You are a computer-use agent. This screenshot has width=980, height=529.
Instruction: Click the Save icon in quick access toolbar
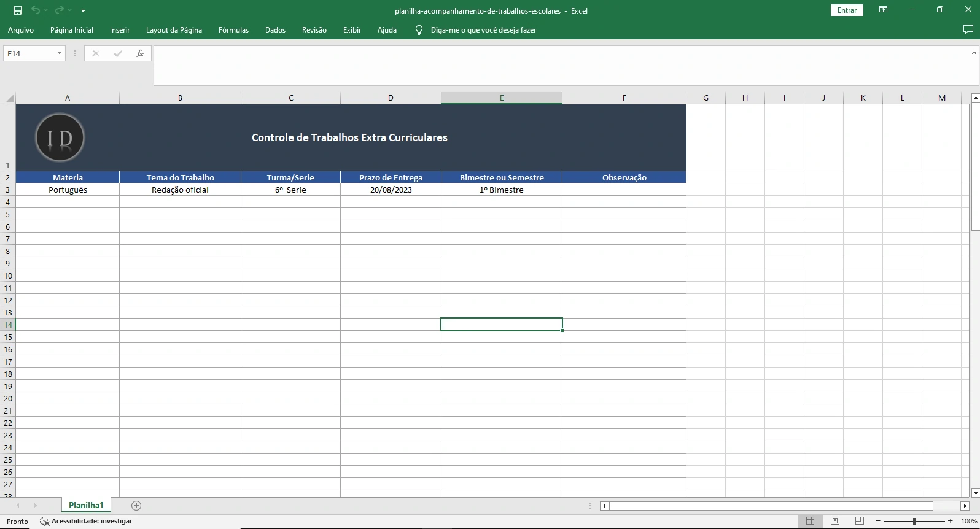click(x=18, y=10)
